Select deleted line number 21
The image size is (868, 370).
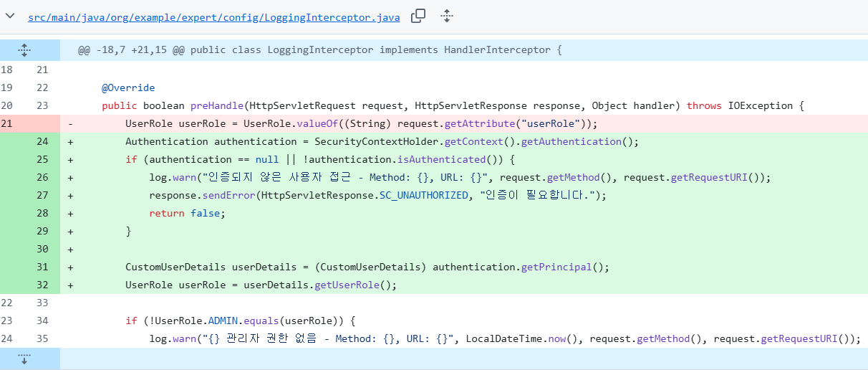point(6,123)
